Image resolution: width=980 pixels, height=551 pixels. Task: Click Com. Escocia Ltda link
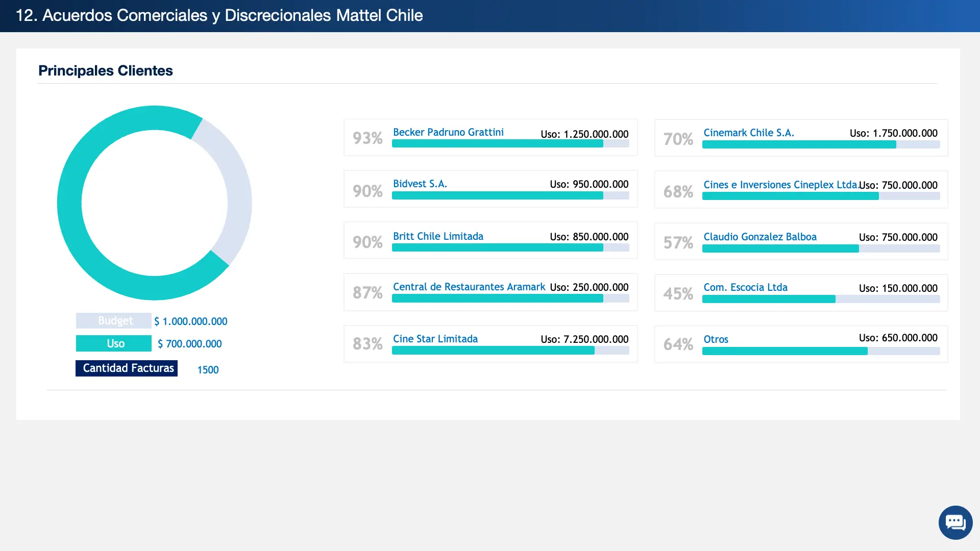tap(745, 287)
